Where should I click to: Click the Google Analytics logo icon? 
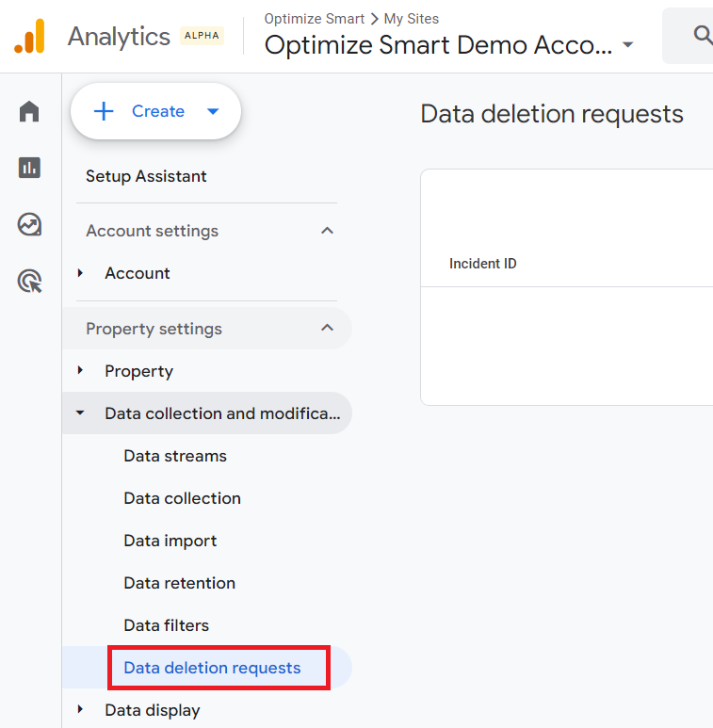pos(29,36)
